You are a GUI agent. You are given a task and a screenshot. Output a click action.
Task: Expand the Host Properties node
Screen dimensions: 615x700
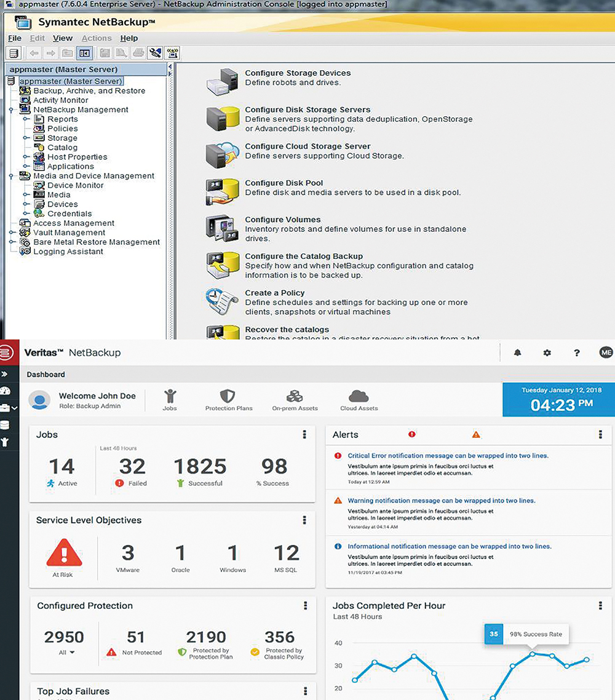point(26,157)
